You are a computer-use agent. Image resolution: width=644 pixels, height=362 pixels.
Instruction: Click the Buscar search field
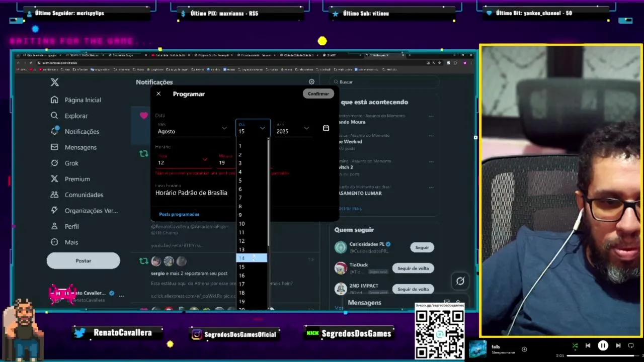click(385, 82)
